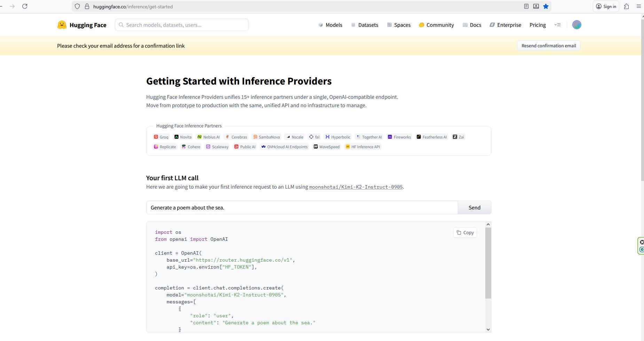Select the Groq provider chip
The image size is (644, 341).
tap(161, 137)
